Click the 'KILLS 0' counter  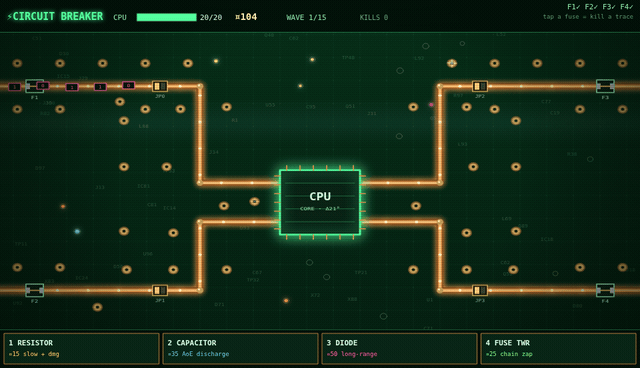[374, 18]
